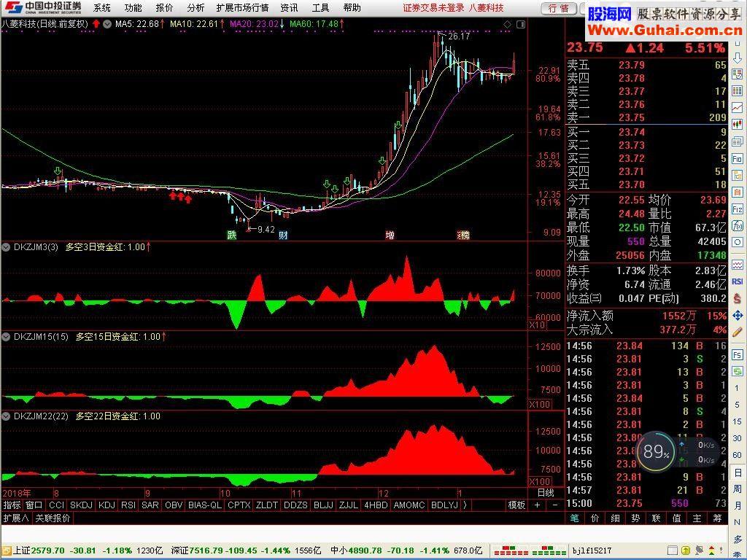
Task: Expand more indicator tabs arrow after BDLYJ
Action: [x=465, y=505]
